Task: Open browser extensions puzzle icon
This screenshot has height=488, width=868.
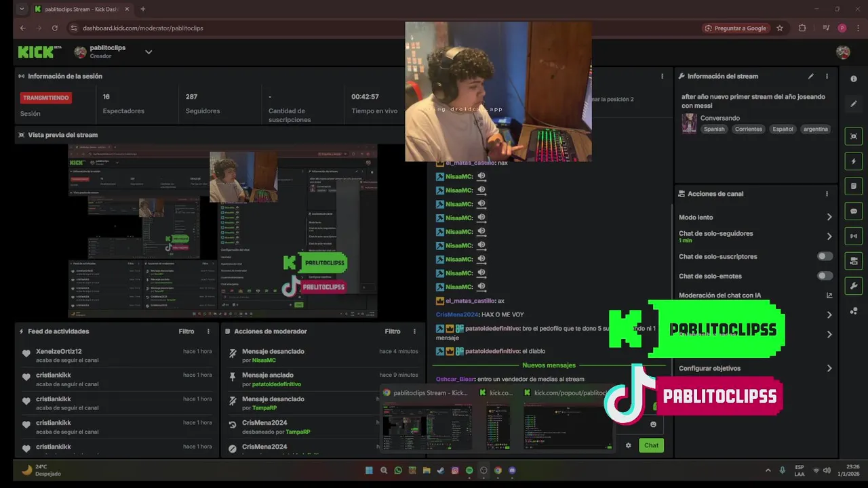Action: (802, 28)
